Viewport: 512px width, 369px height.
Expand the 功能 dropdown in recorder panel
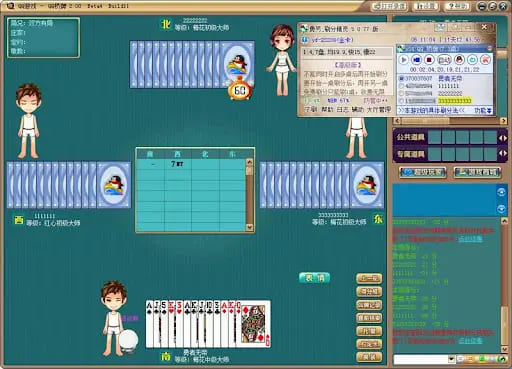click(x=483, y=110)
